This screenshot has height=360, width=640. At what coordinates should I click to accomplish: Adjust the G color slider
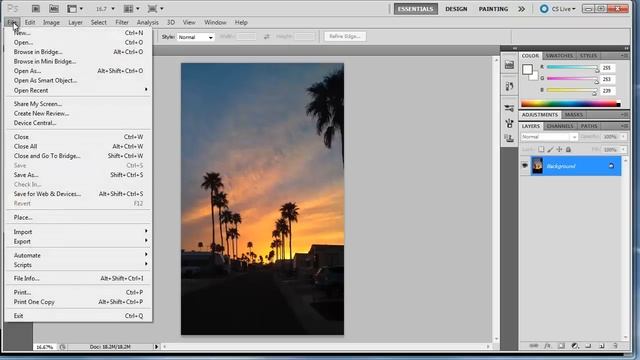pos(572,78)
